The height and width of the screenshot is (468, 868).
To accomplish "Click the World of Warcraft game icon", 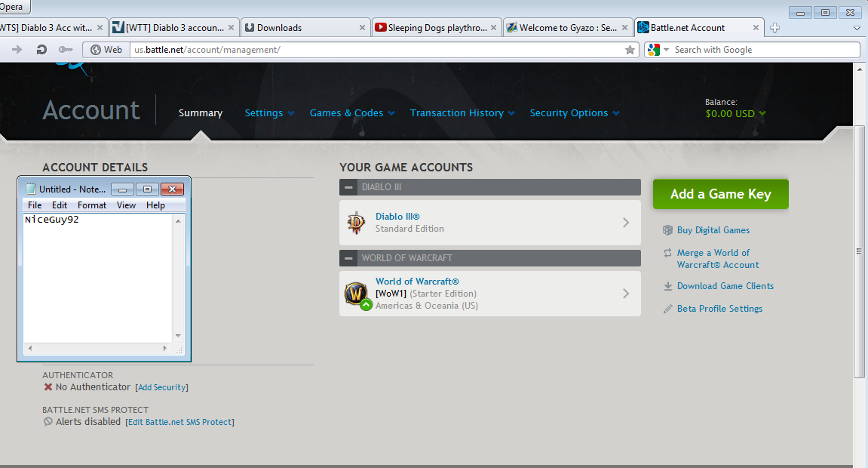I will point(357,294).
